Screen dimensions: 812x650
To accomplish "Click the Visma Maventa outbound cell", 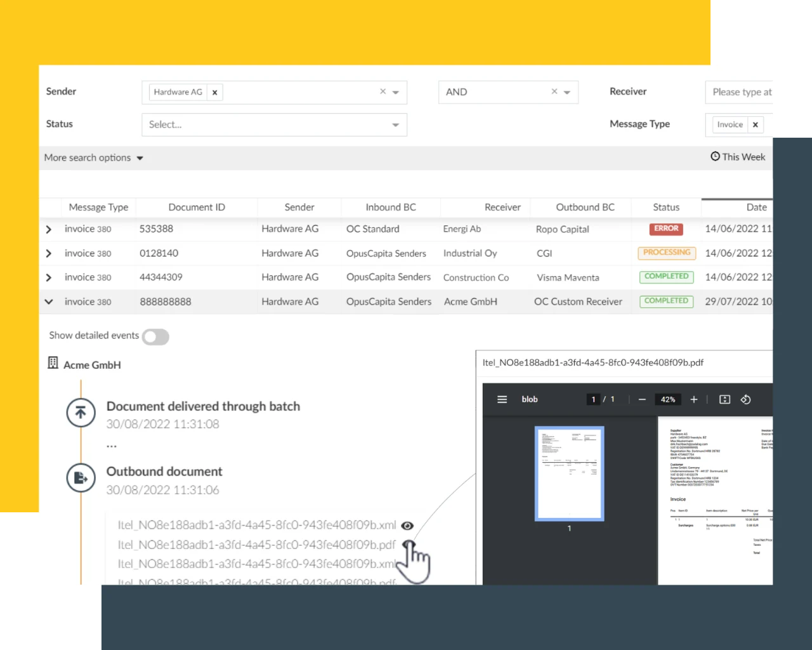I will point(568,277).
